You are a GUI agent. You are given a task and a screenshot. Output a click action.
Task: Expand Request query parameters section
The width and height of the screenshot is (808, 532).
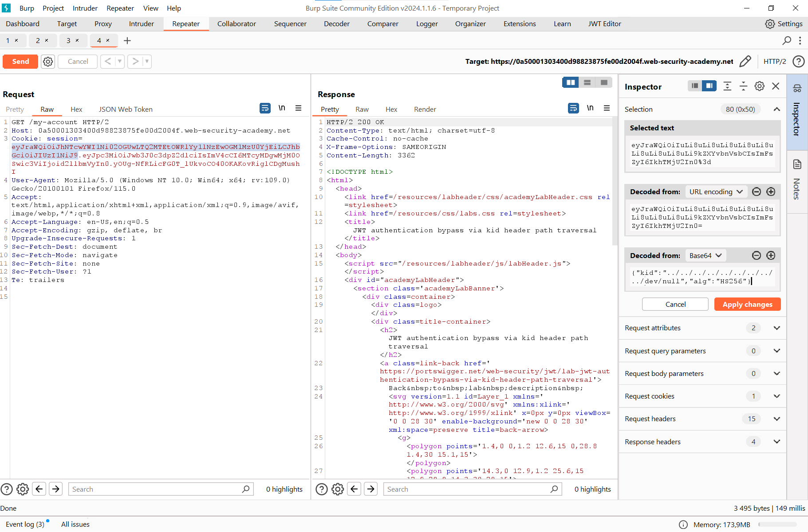777,351
